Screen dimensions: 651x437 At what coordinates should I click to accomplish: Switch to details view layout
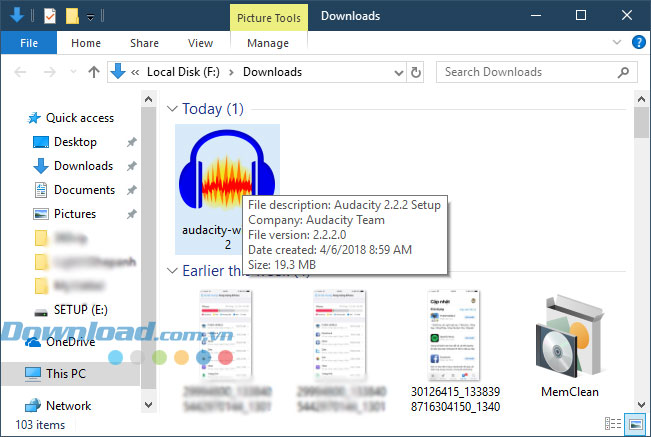pos(613,425)
